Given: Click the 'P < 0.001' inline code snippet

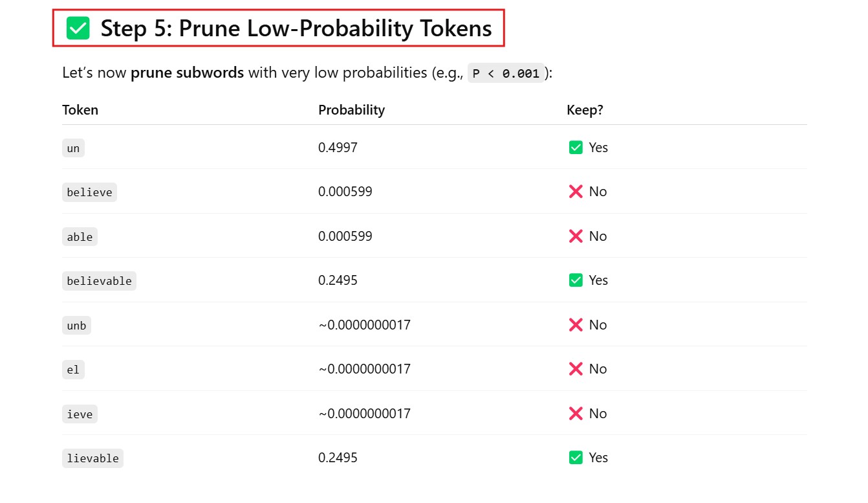Looking at the screenshot, I should [x=506, y=73].
